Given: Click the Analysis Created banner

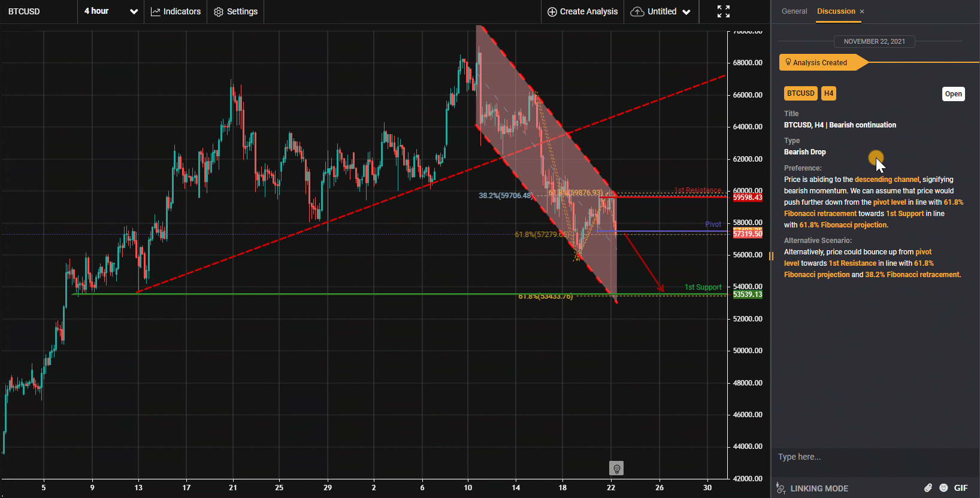Looking at the screenshot, I should [823, 62].
